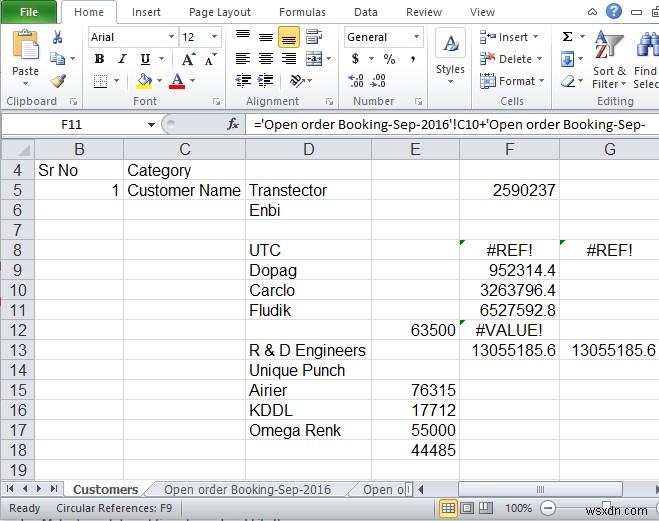Decrease the indent
The height and width of the screenshot is (521, 659).
click(243, 80)
